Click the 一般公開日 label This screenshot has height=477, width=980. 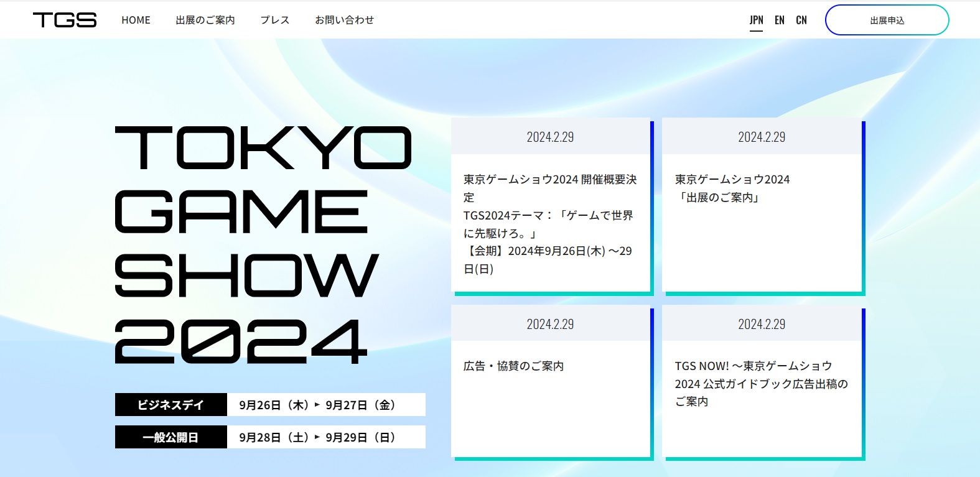tap(170, 437)
